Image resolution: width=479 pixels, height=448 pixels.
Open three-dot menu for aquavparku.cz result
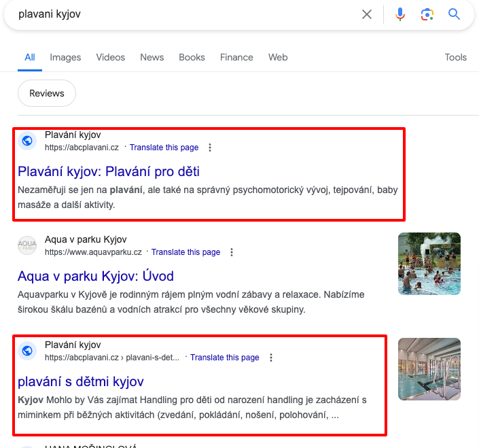coord(232,252)
